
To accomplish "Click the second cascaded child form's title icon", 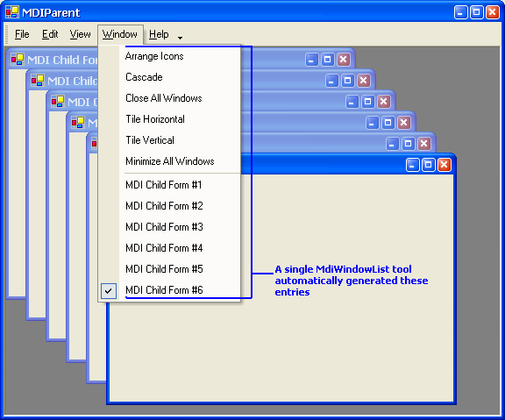I will 38,81.
